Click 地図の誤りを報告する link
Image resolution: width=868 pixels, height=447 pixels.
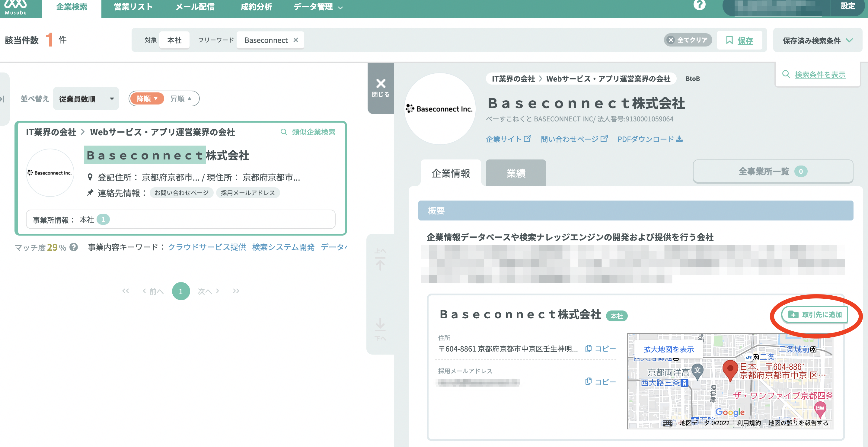click(798, 423)
